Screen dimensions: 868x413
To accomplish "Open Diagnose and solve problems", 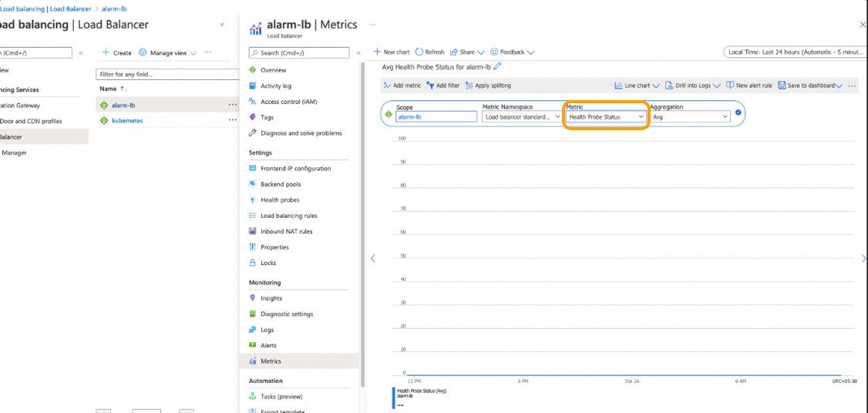I will (x=301, y=133).
